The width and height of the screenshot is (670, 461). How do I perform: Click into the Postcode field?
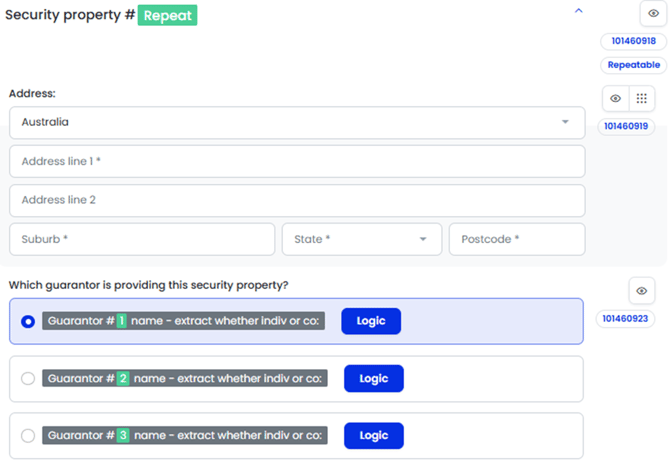point(516,239)
